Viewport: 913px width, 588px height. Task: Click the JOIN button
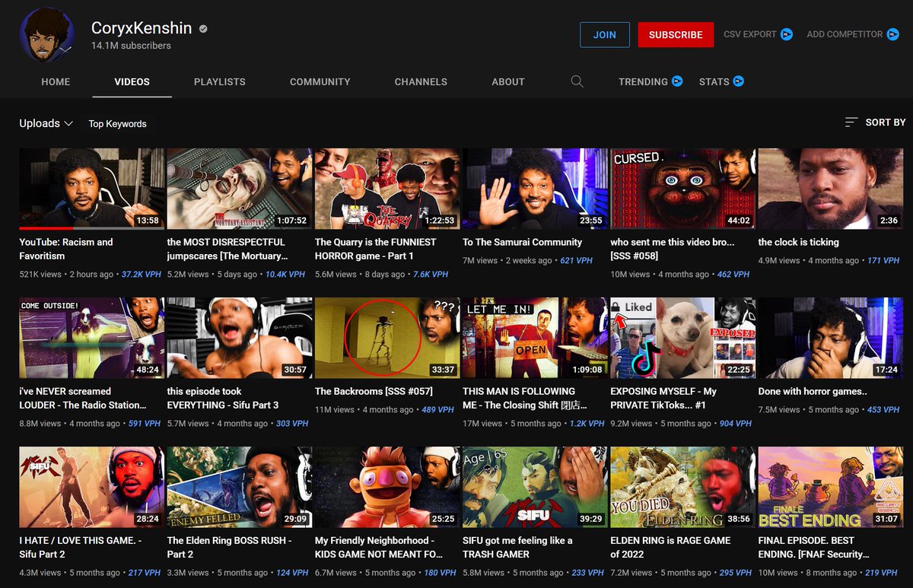[605, 35]
